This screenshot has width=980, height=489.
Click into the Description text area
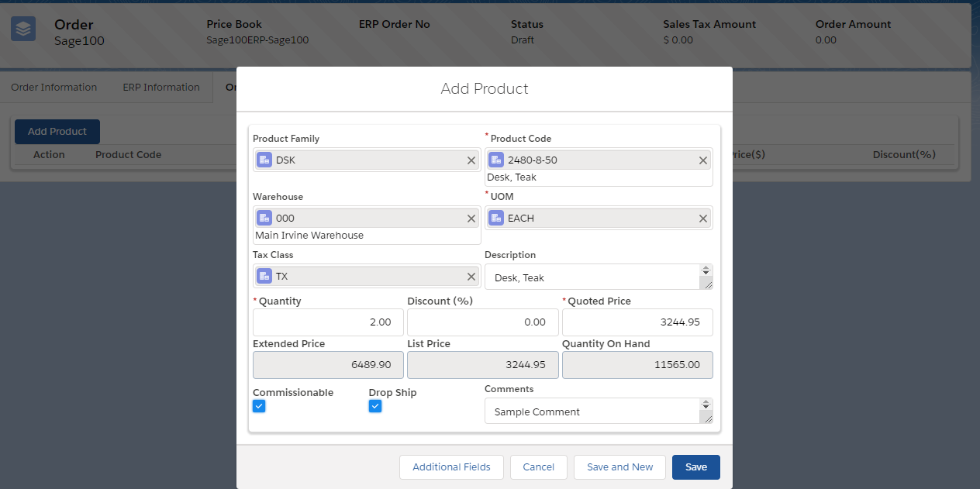pyautogui.click(x=593, y=277)
